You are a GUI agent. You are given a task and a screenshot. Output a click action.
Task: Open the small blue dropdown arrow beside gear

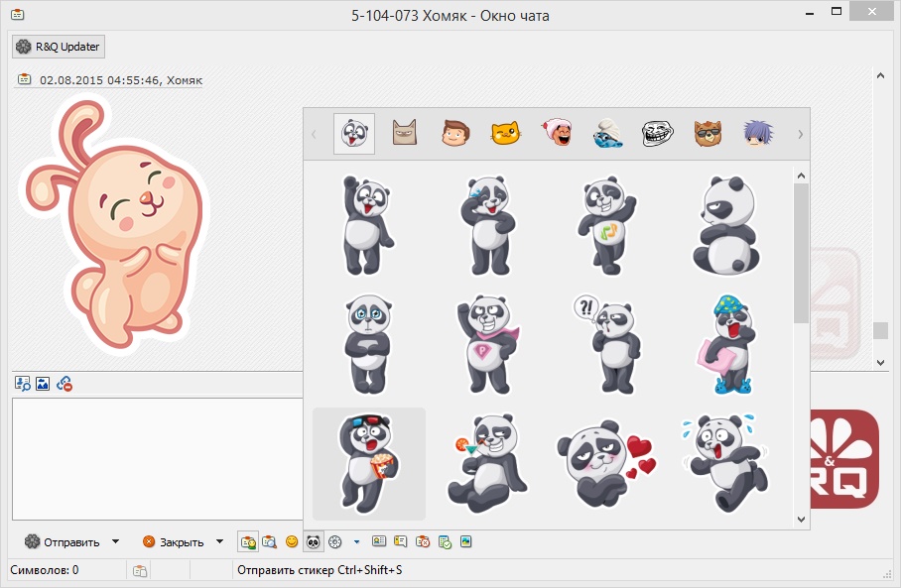(x=356, y=541)
